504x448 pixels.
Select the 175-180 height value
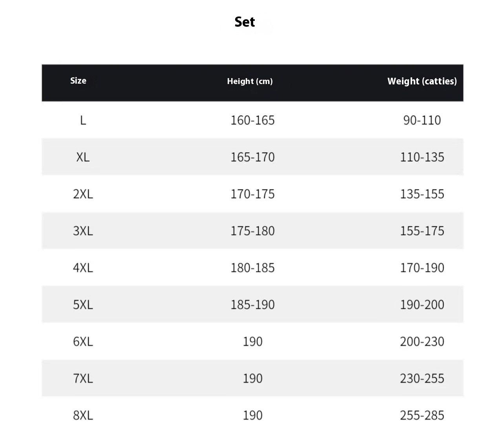tap(252, 231)
